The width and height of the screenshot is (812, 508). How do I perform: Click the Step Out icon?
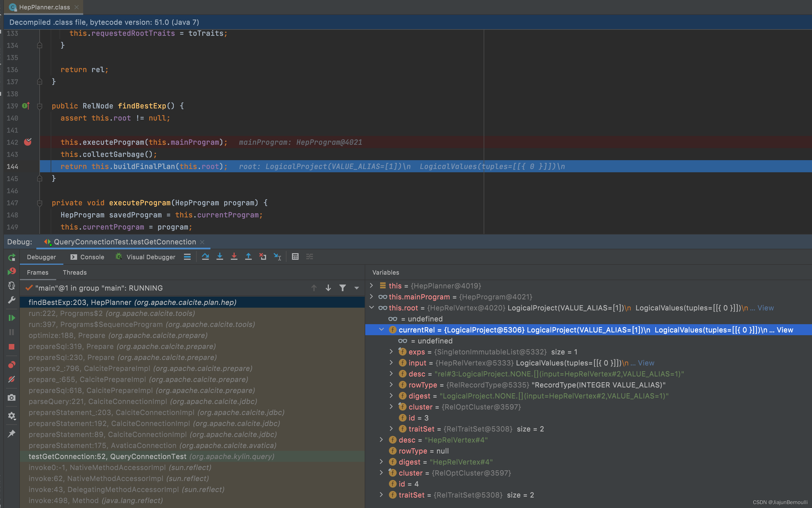[248, 257]
